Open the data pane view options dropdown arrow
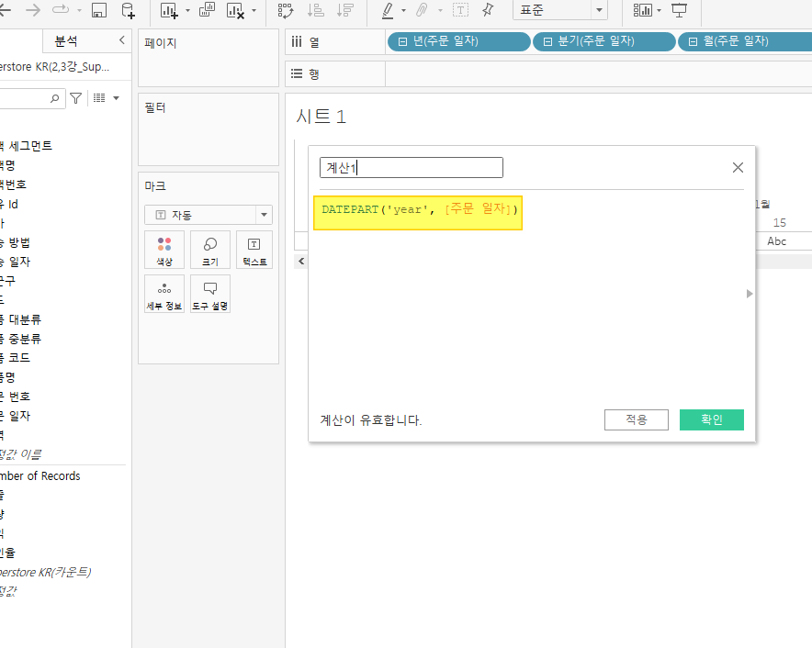 (116, 98)
